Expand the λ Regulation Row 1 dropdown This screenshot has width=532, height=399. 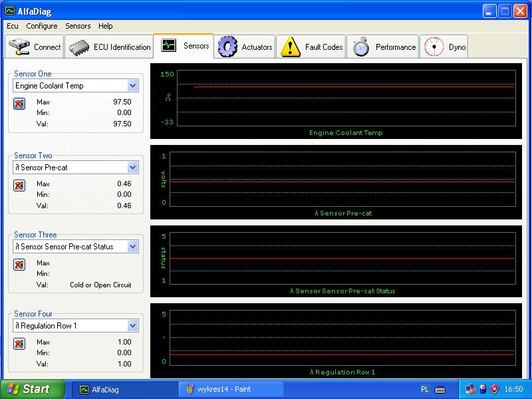pos(132,326)
